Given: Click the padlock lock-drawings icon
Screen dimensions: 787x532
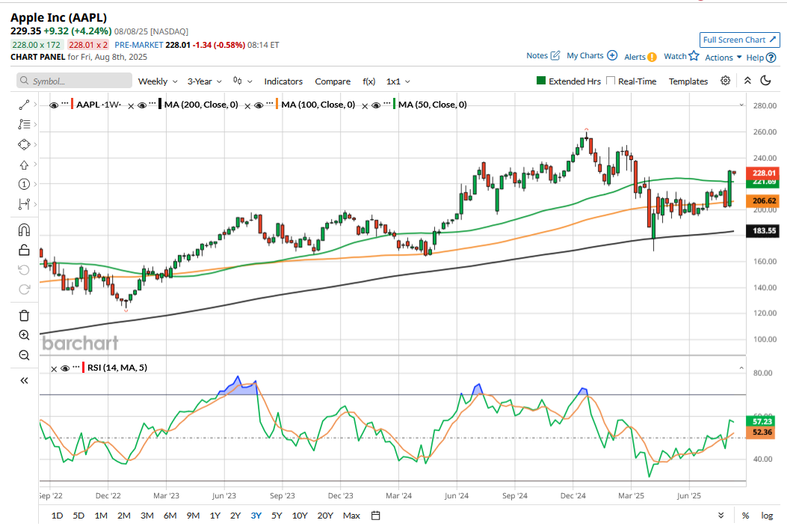Looking at the screenshot, I should 24,250.
